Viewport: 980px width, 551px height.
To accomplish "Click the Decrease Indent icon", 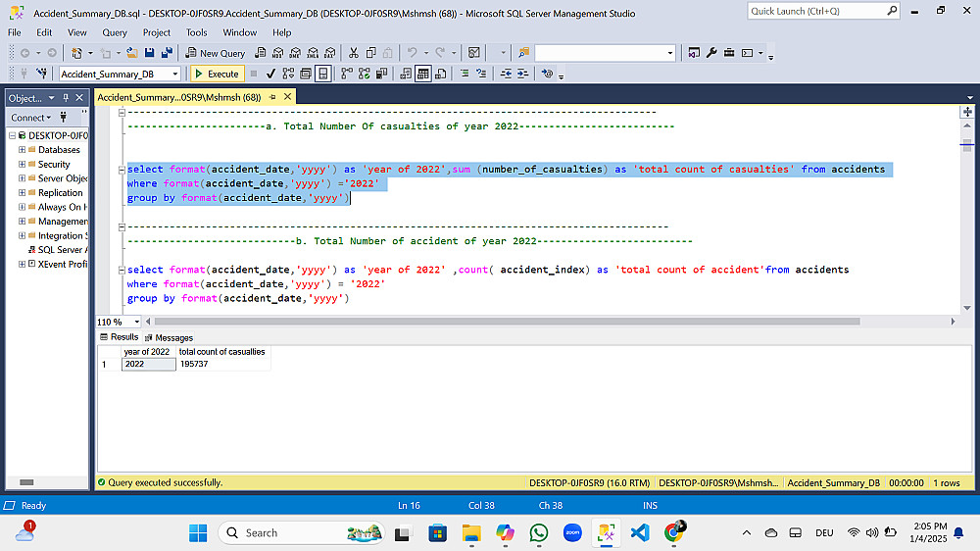I will point(506,74).
